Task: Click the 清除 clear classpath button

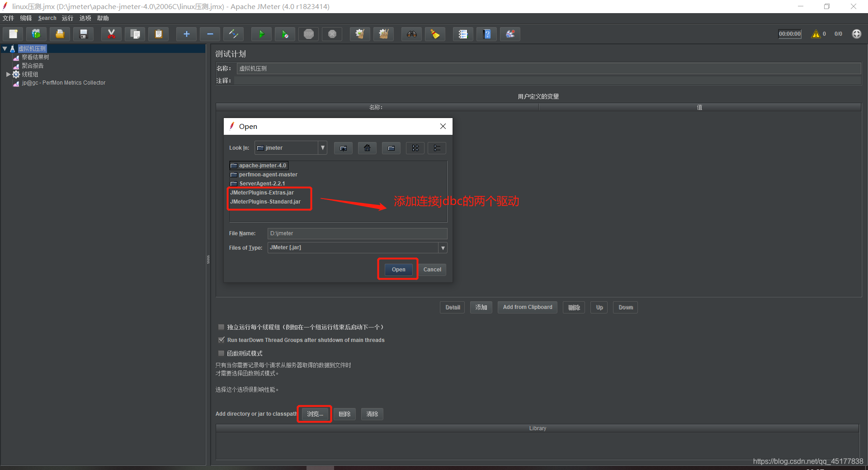Action: [x=372, y=414]
